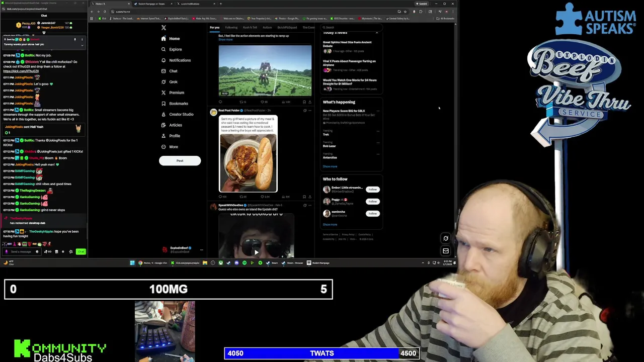The width and height of the screenshot is (644, 362).
Task: Play the tiktok is cooked video
Action: click(x=256, y=252)
